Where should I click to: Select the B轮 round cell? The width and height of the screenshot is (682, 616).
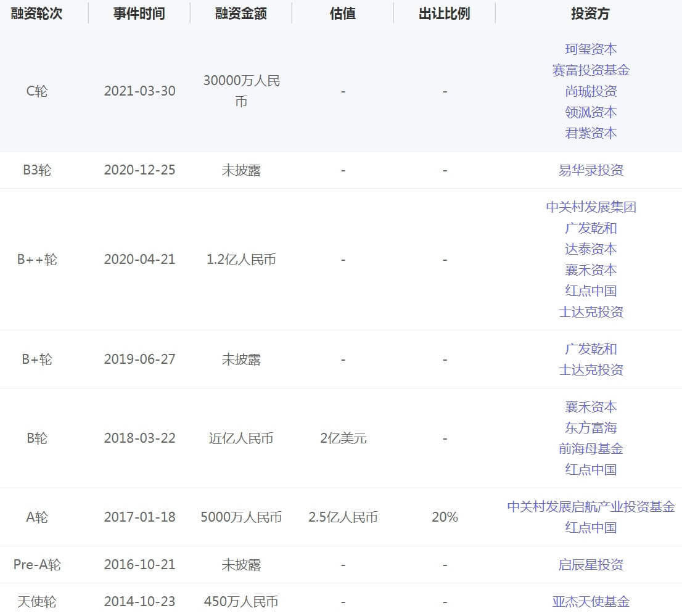[x=37, y=438]
